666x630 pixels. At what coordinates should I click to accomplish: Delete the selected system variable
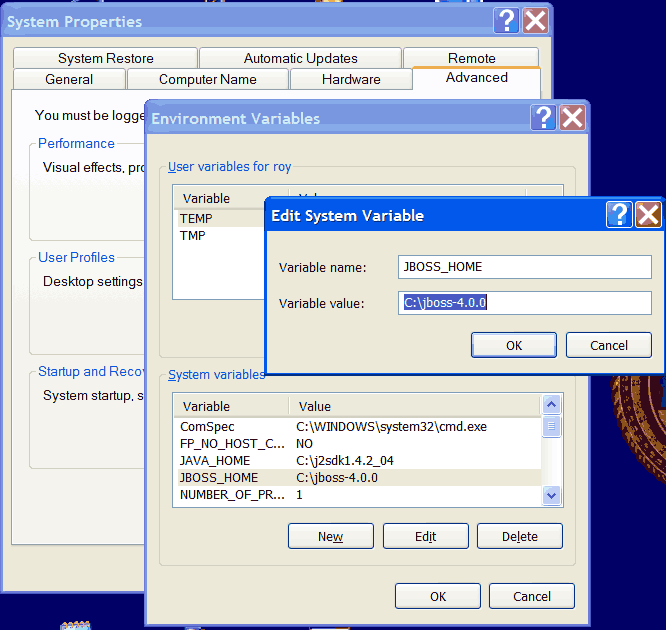coord(519,536)
